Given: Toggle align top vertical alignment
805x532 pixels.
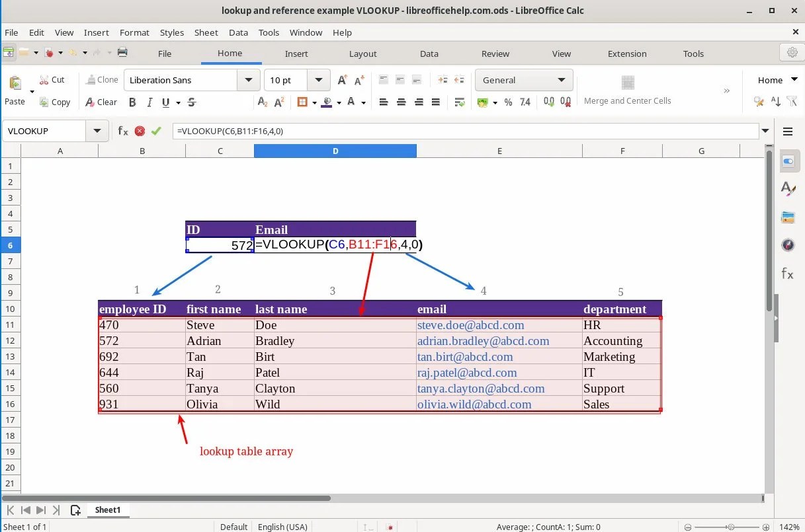Looking at the screenshot, I should (384, 80).
